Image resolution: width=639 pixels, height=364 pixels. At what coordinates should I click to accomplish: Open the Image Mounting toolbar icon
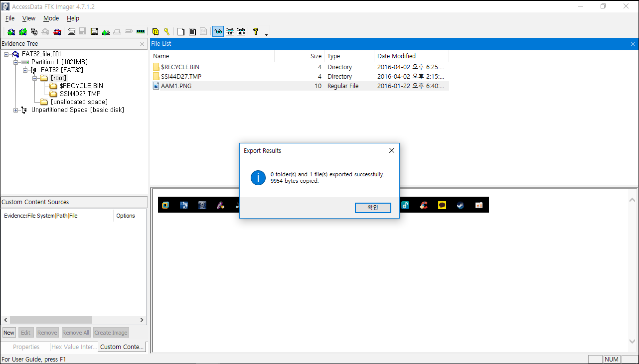34,32
